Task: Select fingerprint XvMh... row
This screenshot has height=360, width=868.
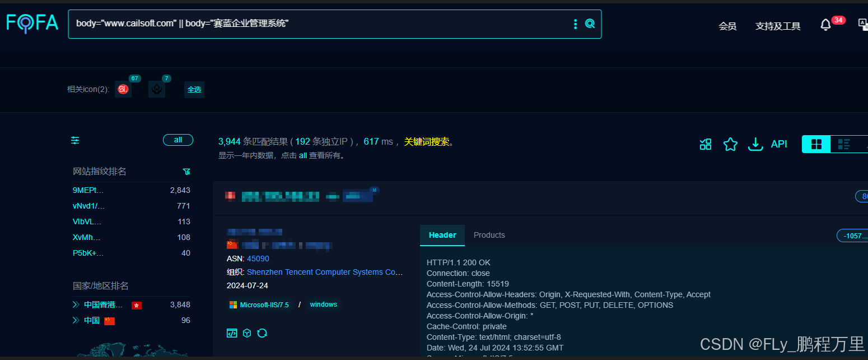Action: pos(132,237)
